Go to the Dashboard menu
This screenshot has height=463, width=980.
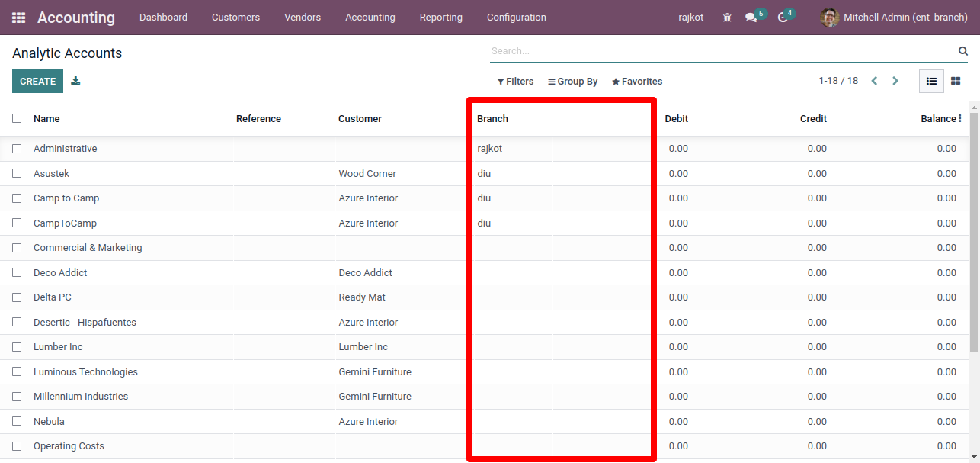click(x=163, y=18)
